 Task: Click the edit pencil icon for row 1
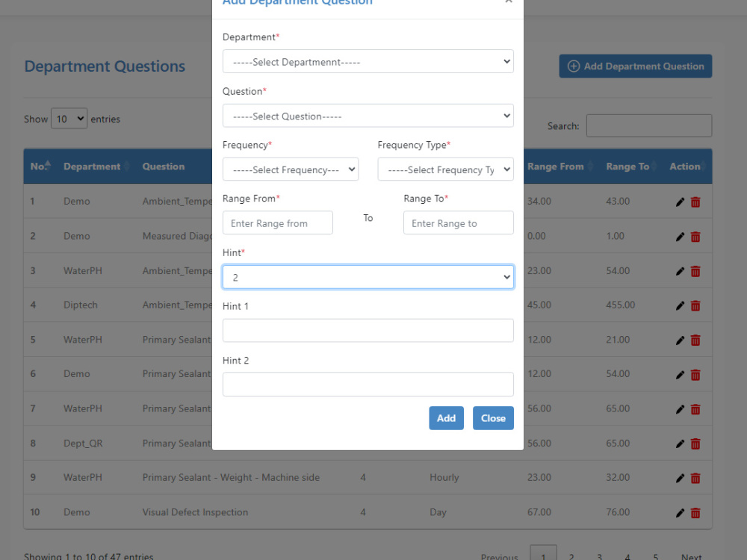(680, 202)
